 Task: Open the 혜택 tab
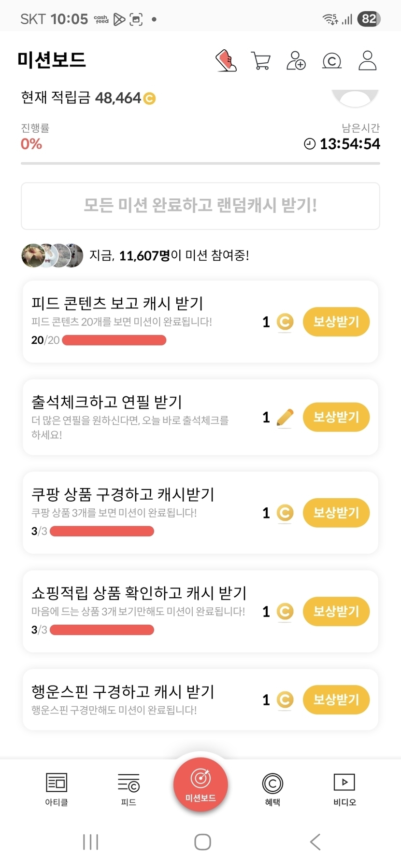(x=272, y=789)
